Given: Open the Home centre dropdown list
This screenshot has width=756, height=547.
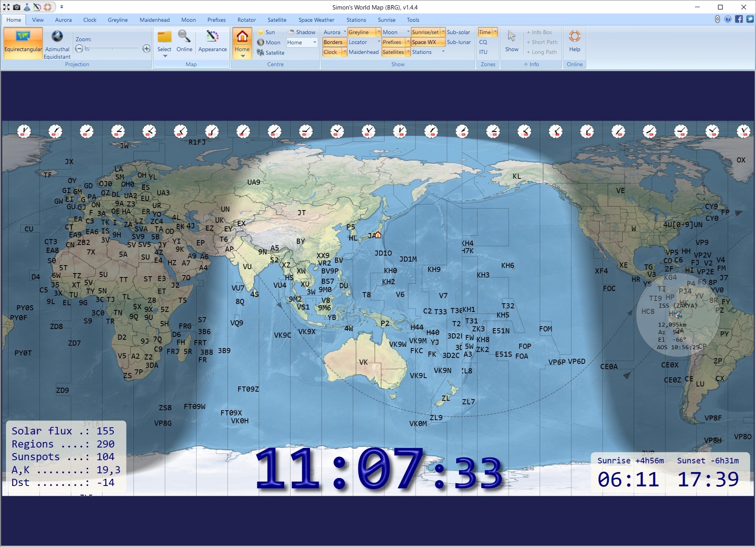Looking at the screenshot, I should [314, 42].
